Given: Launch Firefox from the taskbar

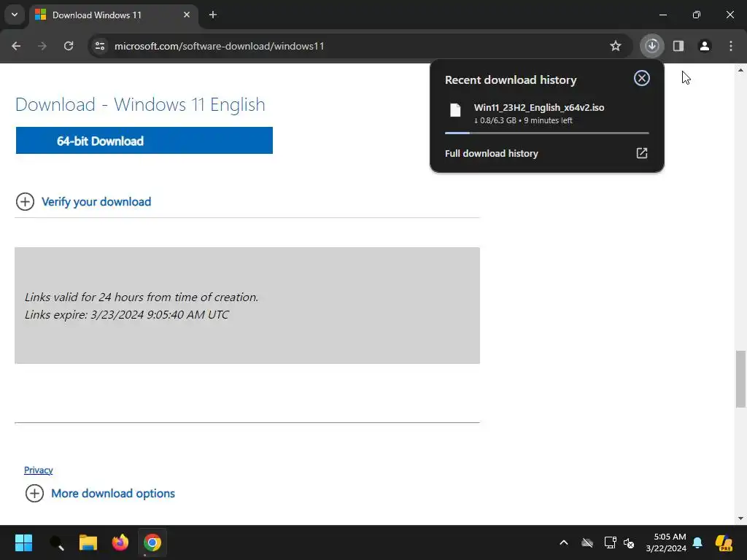Looking at the screenshot, I should pyautogui.click(x=120, y=542).
